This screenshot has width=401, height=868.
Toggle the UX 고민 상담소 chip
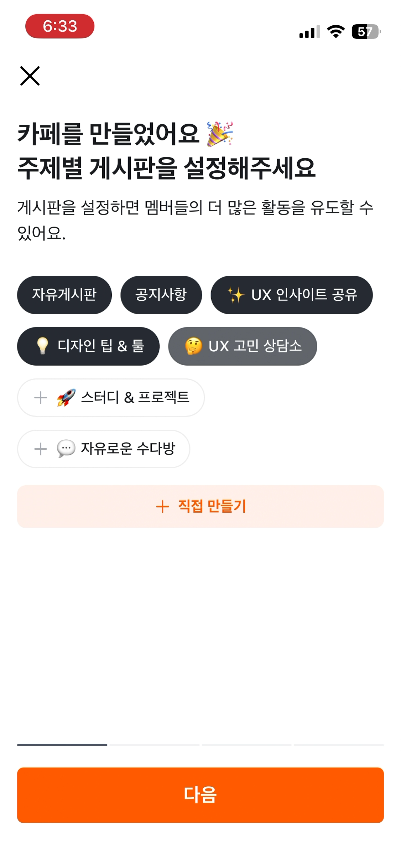pos(243,346)
